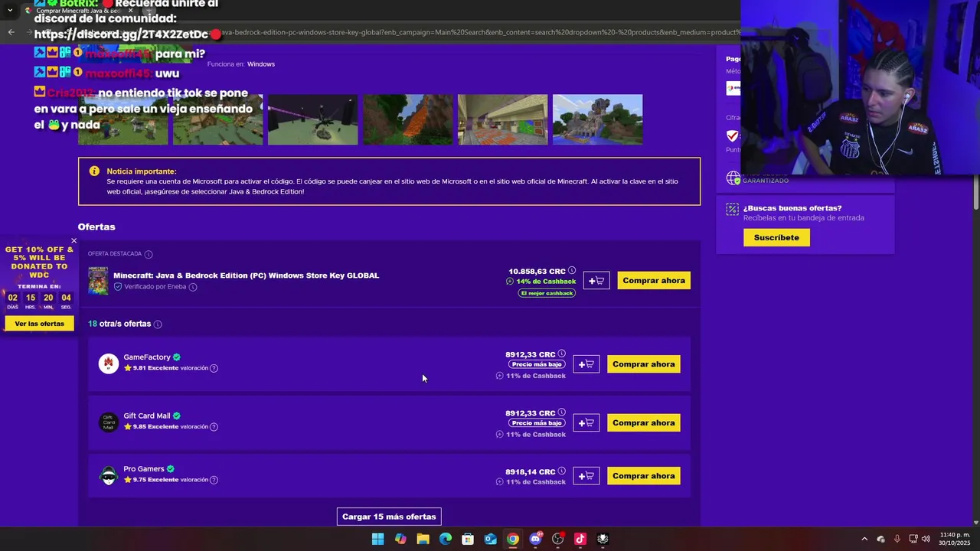
Task: Add GameFactory offer to cart
Action: pyautogui.click(x=586, y=364)
